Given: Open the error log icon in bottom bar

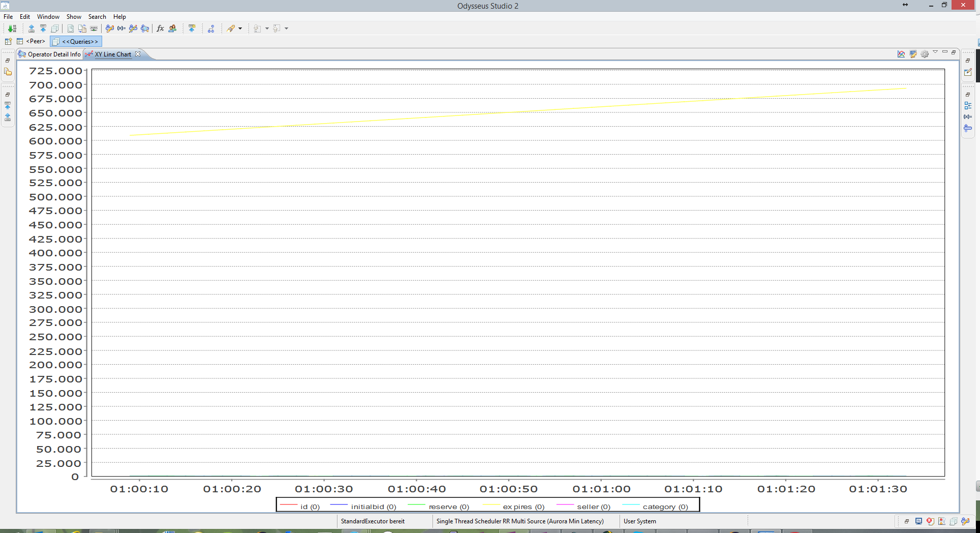Looking at the screenshot, I should pyautogui.click(x=930, y=521).
